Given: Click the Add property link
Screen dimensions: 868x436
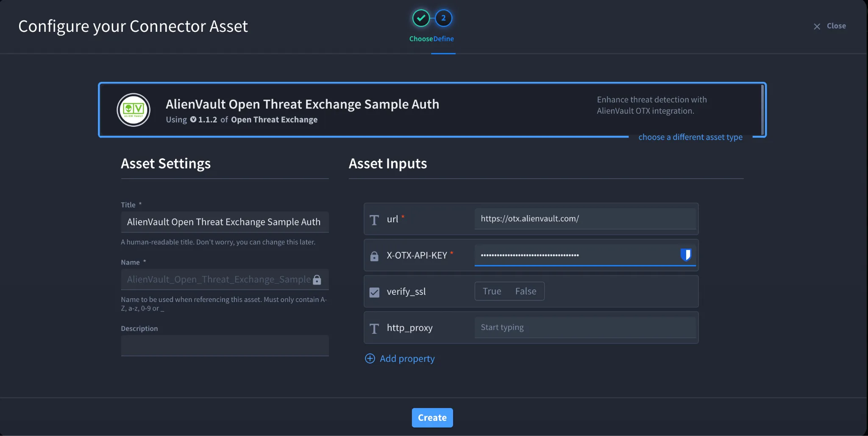Looking at the screenshot, I should click(x=407, y=358).
